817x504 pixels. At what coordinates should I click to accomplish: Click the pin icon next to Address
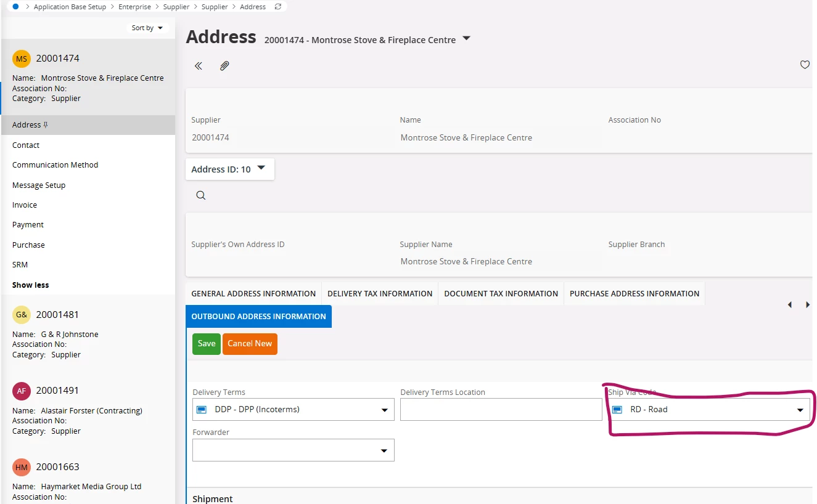point(46,125)
